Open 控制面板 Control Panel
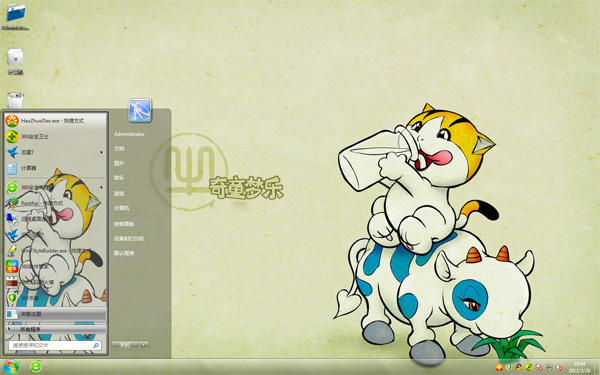 [124, 224]
